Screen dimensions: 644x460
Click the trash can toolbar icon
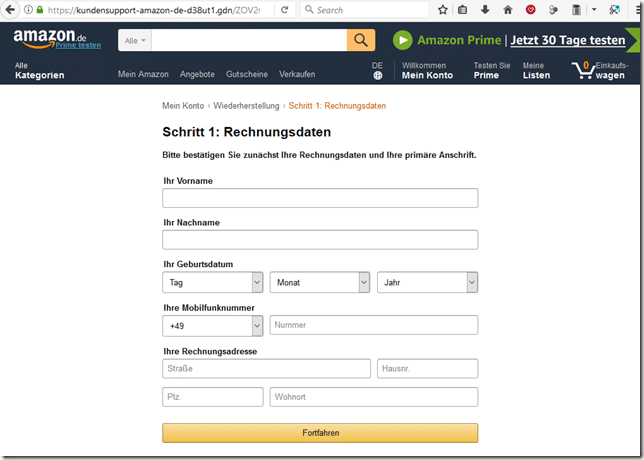coord(577,10)
